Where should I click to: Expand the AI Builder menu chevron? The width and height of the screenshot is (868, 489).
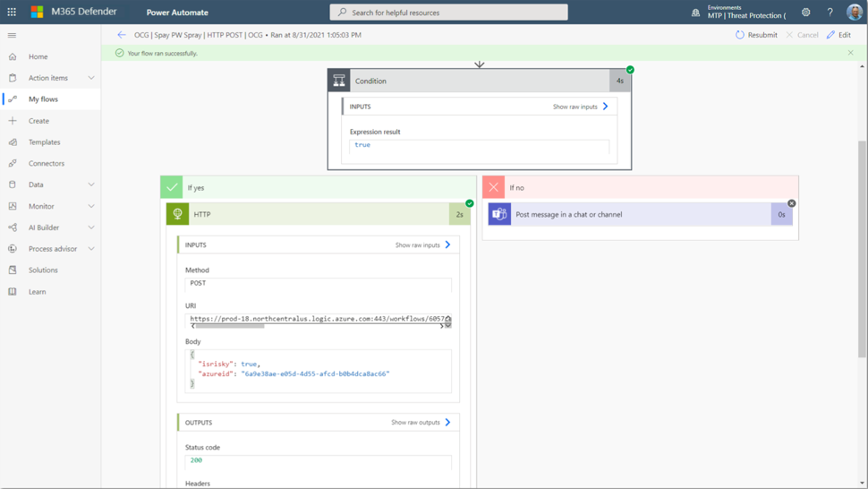pyautogui.click(x=91, y=227)
